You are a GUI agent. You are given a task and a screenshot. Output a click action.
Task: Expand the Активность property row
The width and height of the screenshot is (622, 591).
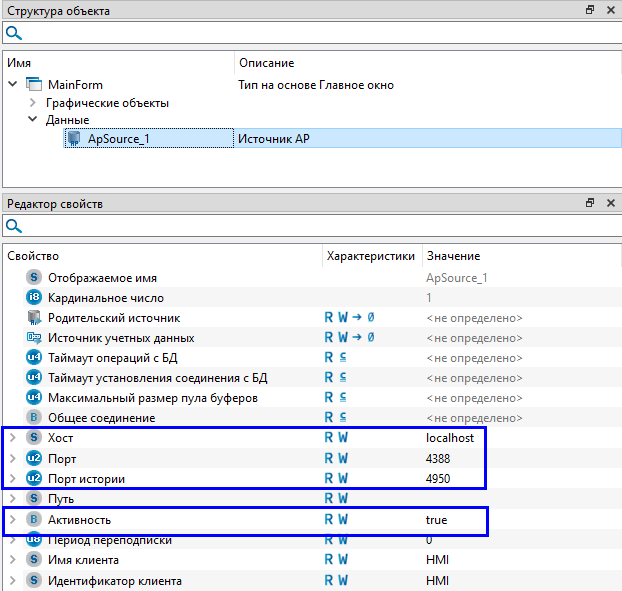12,520
